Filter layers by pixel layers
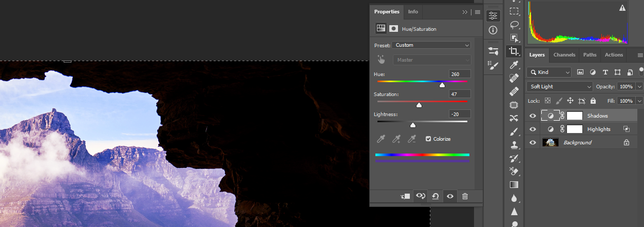 click(x=580, y=72)
